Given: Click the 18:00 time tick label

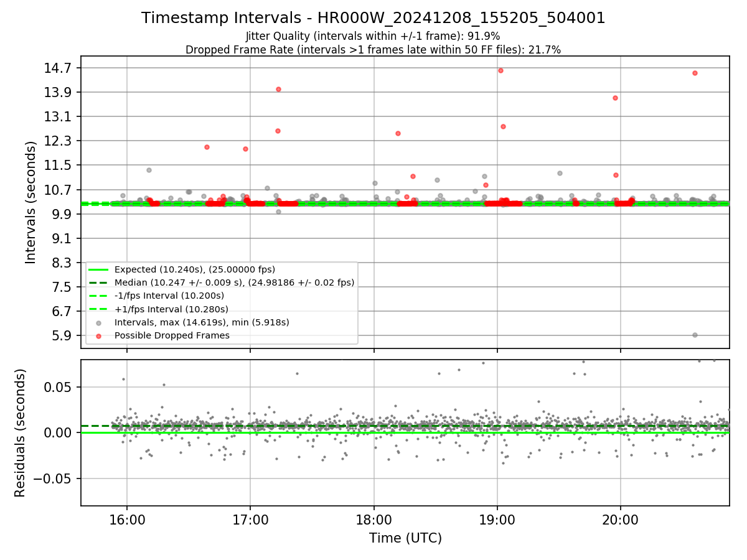Looking at the screenshot, I should (374, 520).
